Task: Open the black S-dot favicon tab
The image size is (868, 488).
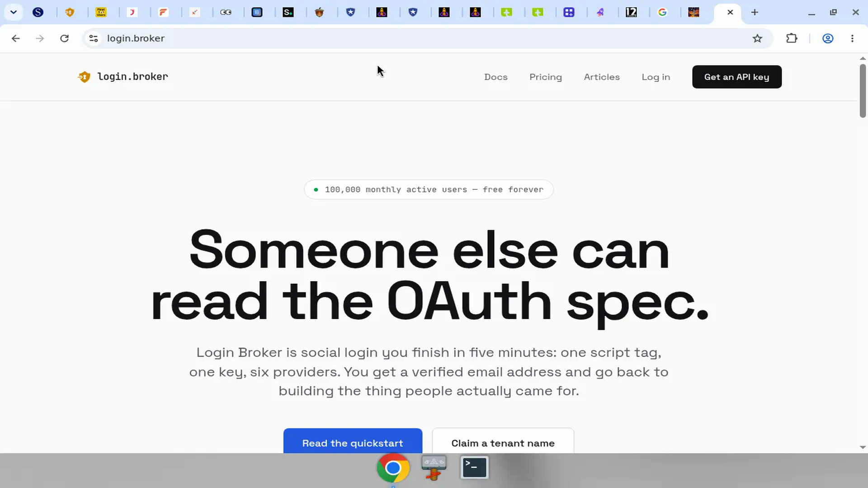Action: 288,12
